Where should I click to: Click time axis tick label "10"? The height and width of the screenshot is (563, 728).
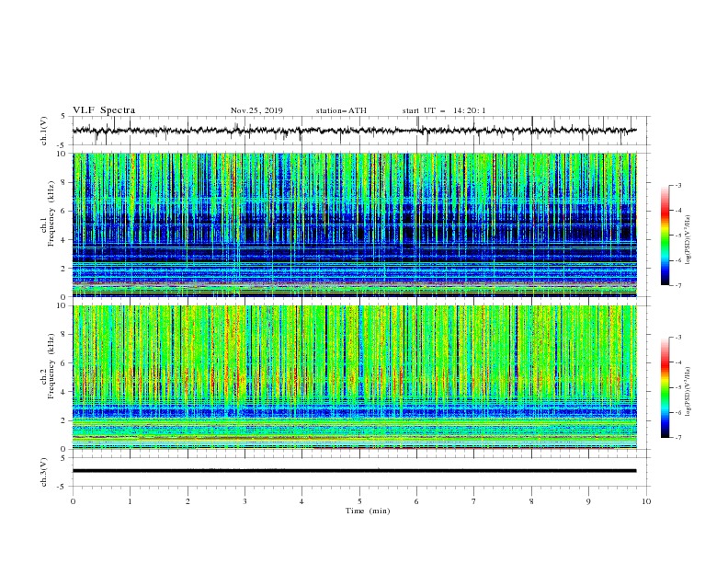pyautogui.click(x=646, y=501)
